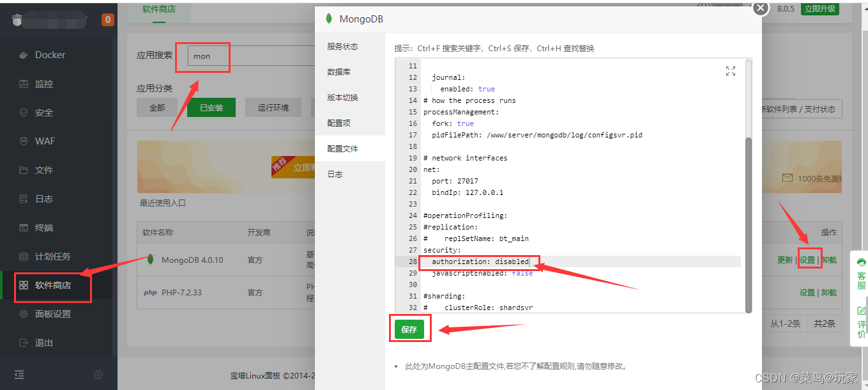
Task: Click the php icon in PHP-7.2.33 row
Action: tap(150, 293)
